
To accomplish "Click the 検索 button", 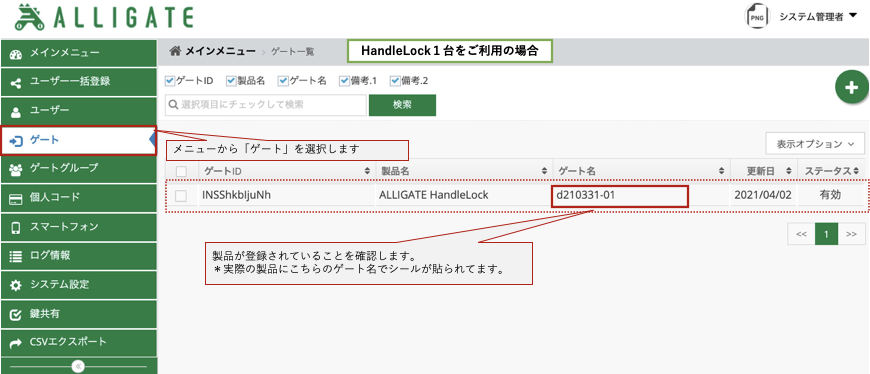I will pos(402,105).
